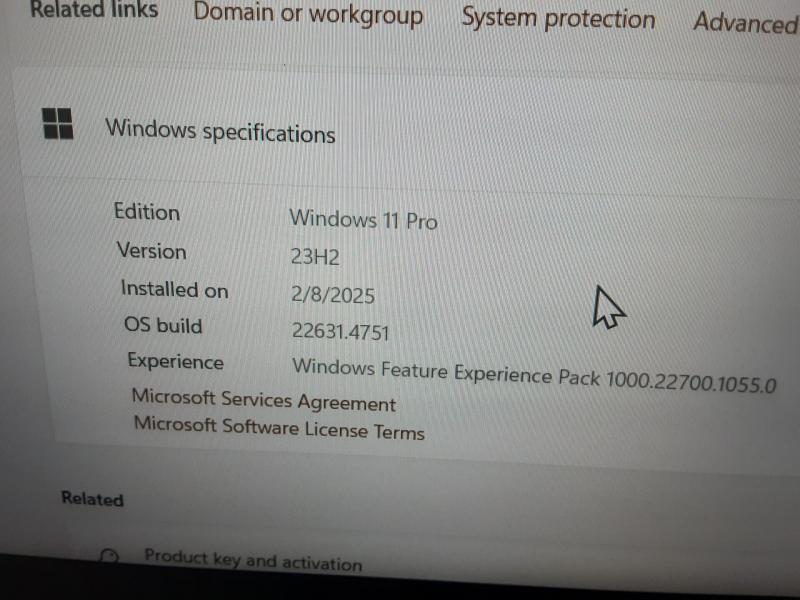Open the Microsoft Services Agreement link

pos(264,400)
